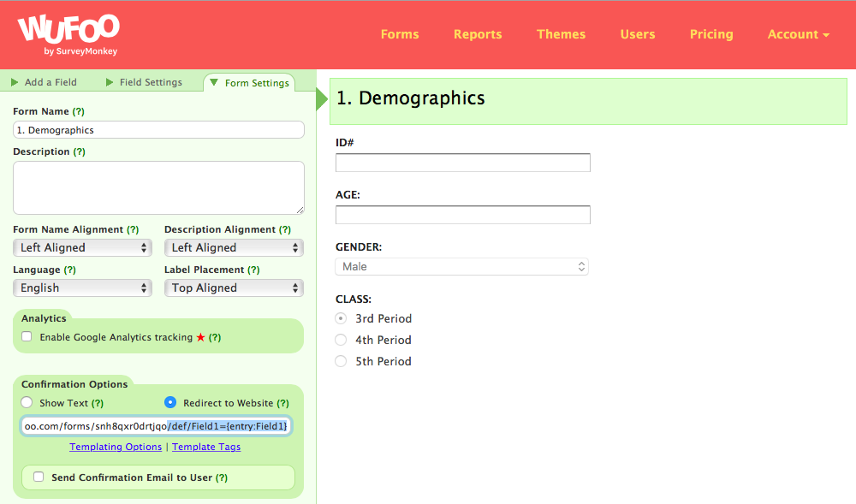
Task: Click the redirect URL input field
Action: 156,426
